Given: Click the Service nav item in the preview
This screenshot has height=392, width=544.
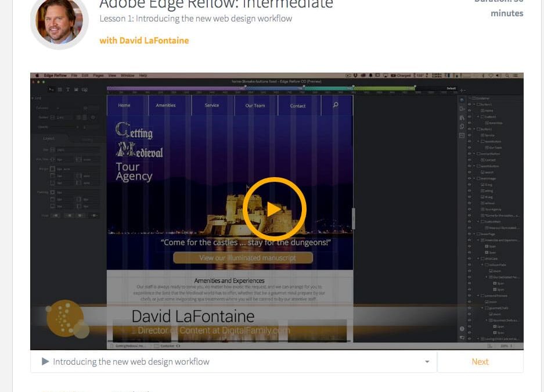Looking at the screenshot, I should click(x=212, y=106).
